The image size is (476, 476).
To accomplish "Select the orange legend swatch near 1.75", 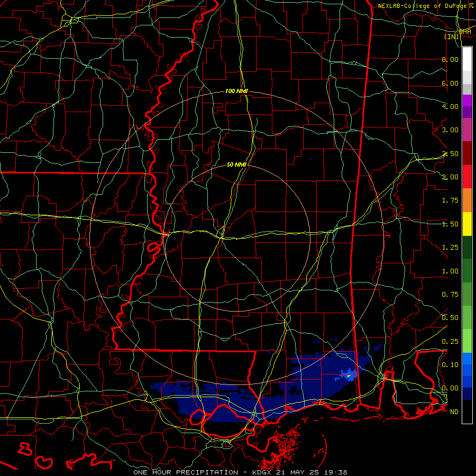I will [x=467, y=200].
